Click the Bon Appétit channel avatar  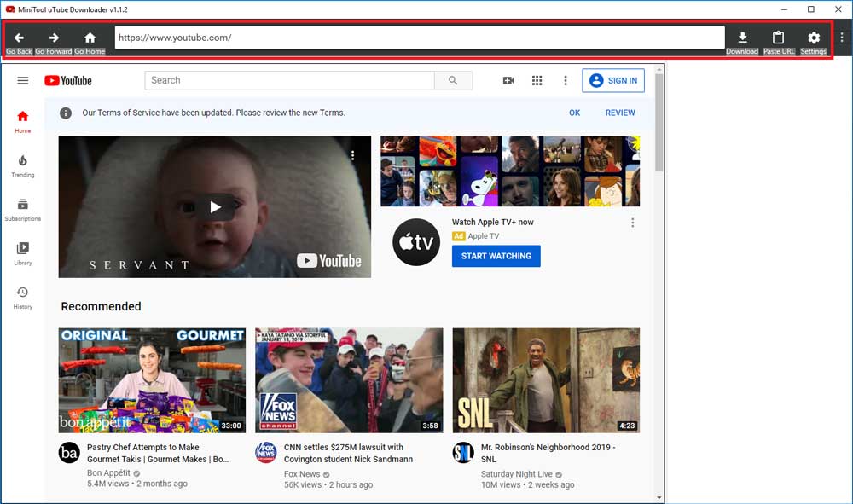(69, 452)
